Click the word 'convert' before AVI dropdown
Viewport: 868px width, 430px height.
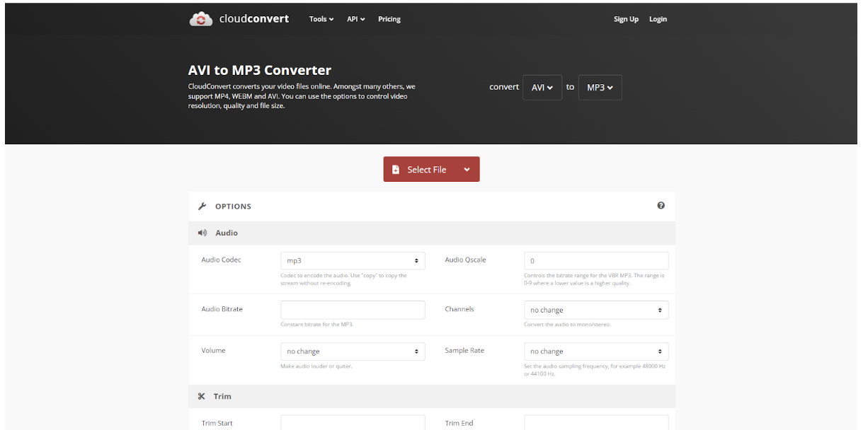click(504, 87)
